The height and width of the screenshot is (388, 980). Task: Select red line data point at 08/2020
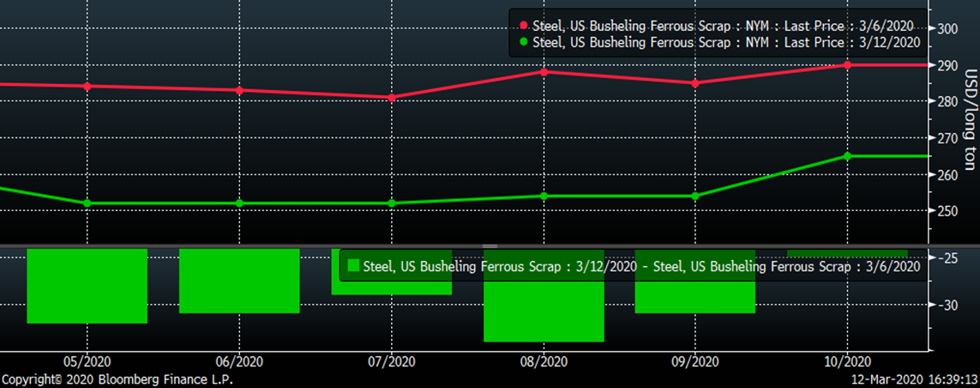click(x=544, y=71)
